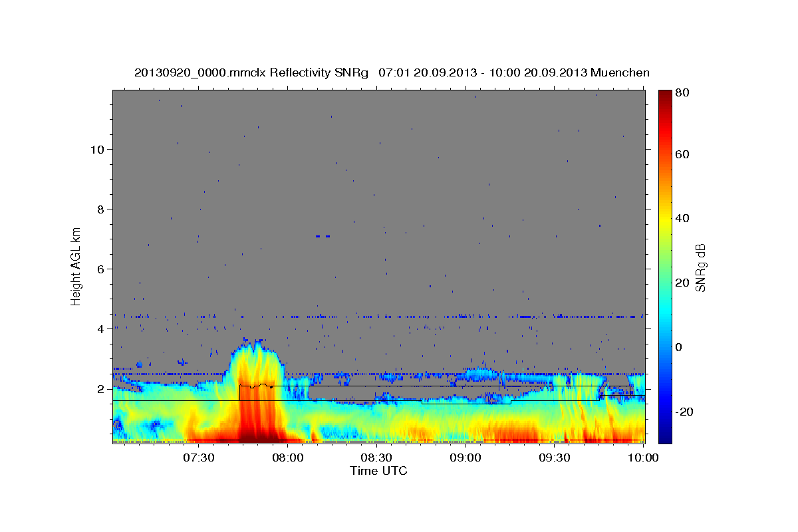The width and height of the screenshot is (798, 532).
Task: Click the short blue dash at 7 km height
Action: tap(323, 236)
